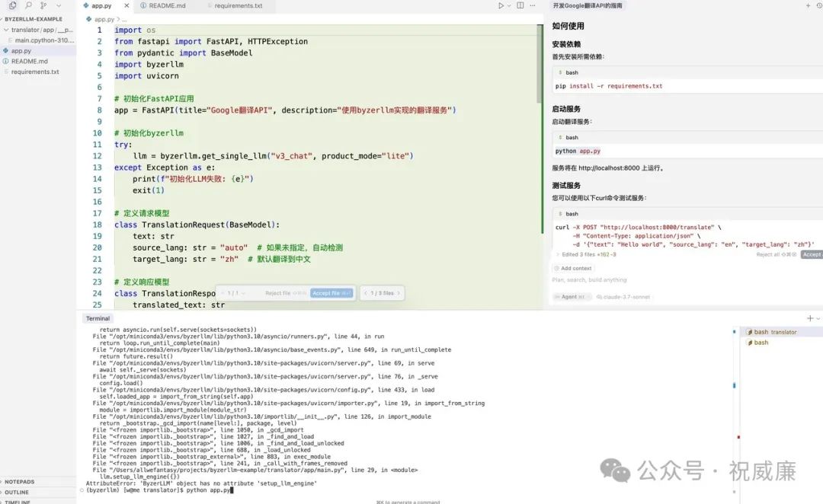Run the Python file with play icon

(501, 6)
